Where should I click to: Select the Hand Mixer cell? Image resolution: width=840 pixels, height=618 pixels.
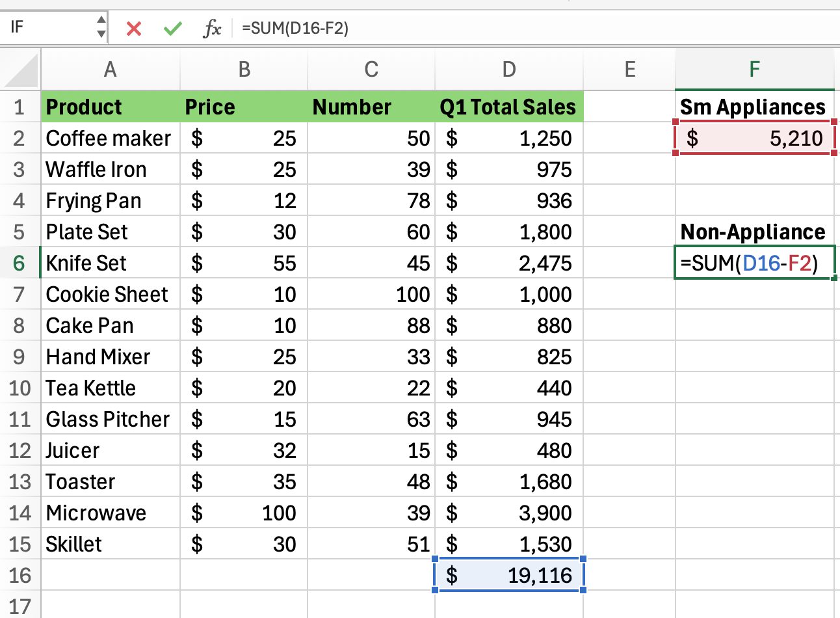(111, 356)
